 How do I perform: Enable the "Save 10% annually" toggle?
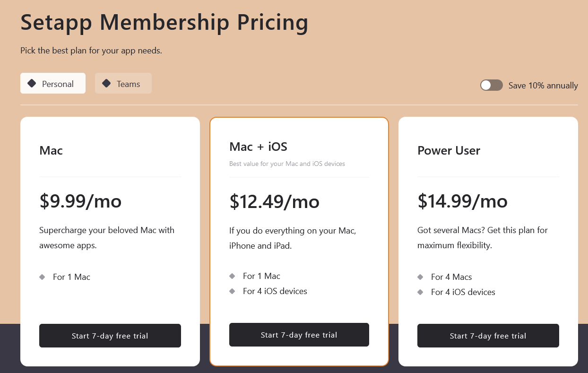coord(491,85)
